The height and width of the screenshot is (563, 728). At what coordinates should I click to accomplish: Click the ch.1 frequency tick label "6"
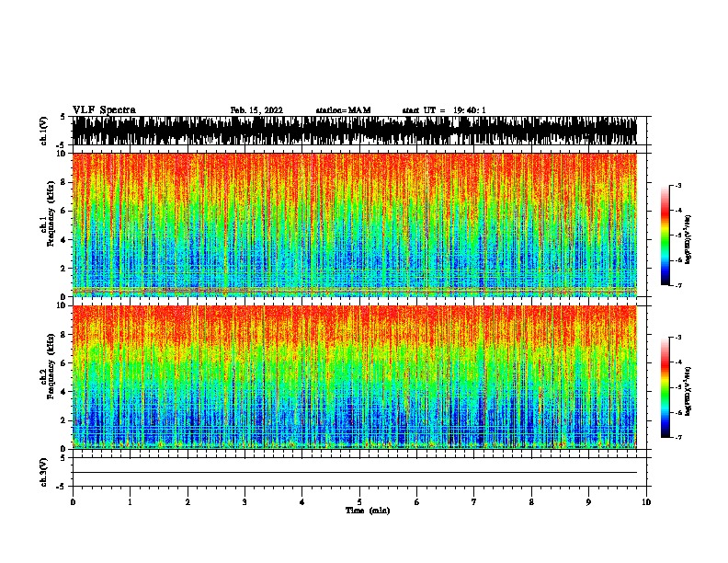[x=63, y=211]
